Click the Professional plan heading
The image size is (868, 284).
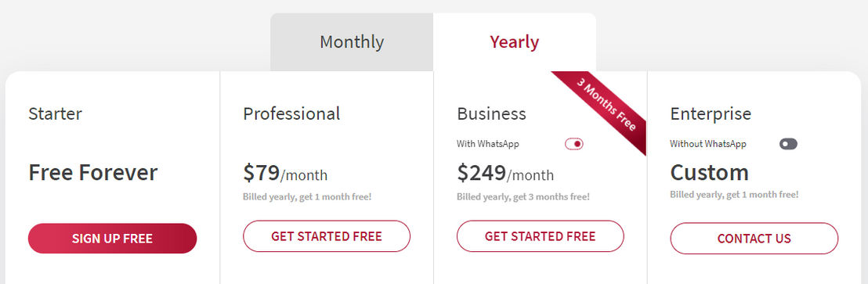(x=291, y=113)
